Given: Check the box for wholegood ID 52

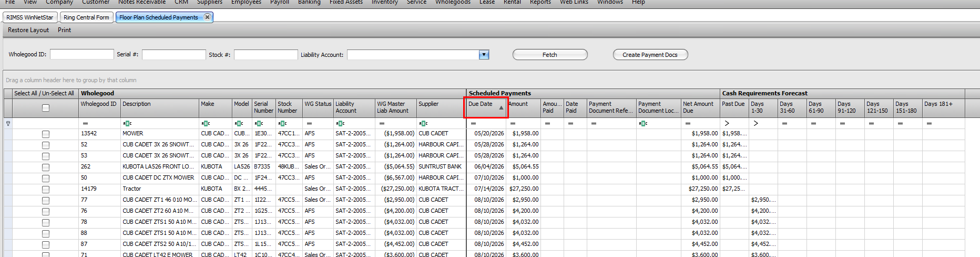Looking at the screenshot, I should (x=46, y=145).
